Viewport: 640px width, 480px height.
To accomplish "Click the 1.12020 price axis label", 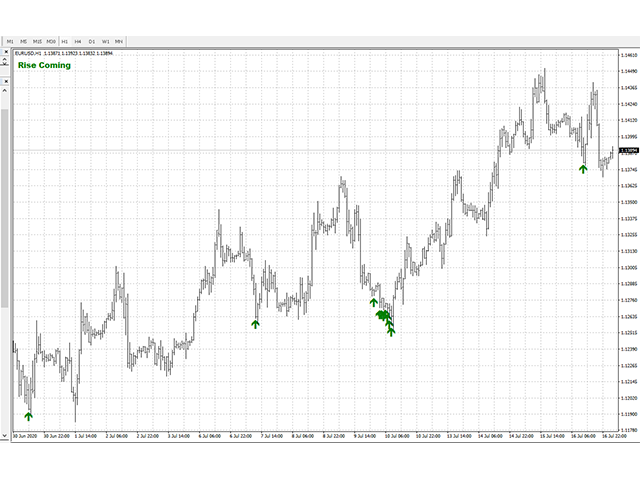I will [629, 398].
